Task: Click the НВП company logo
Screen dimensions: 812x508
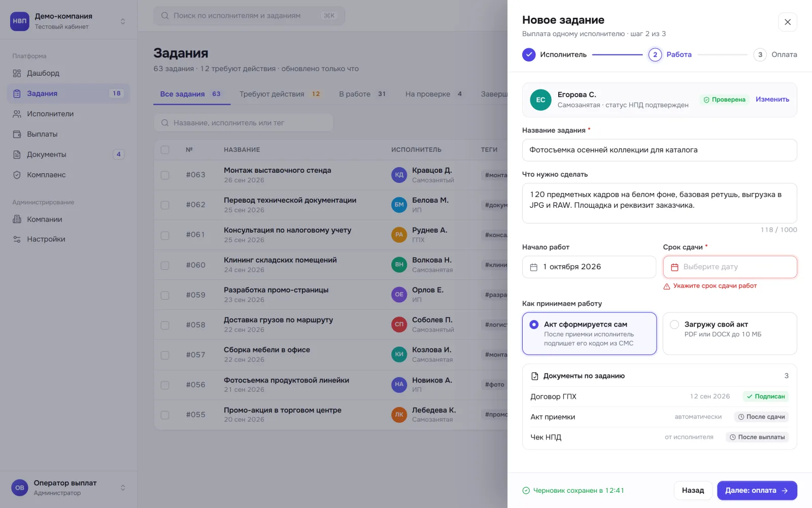Action: coord(20,21)
